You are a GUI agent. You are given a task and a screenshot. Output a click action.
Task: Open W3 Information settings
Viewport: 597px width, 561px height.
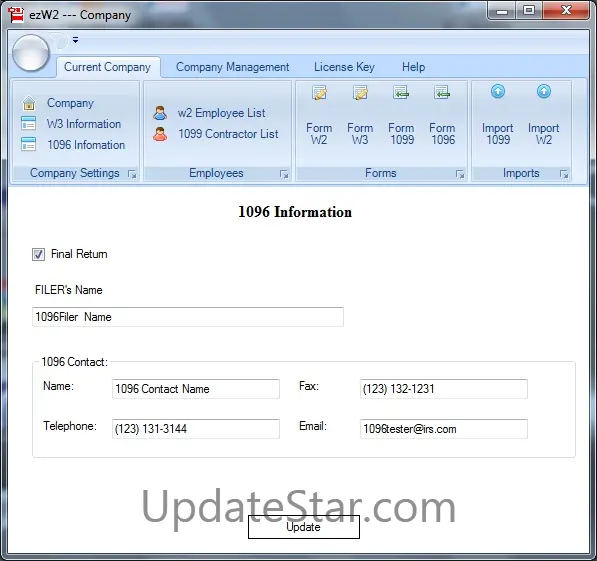pyautogui.click(x=84, y=124)
